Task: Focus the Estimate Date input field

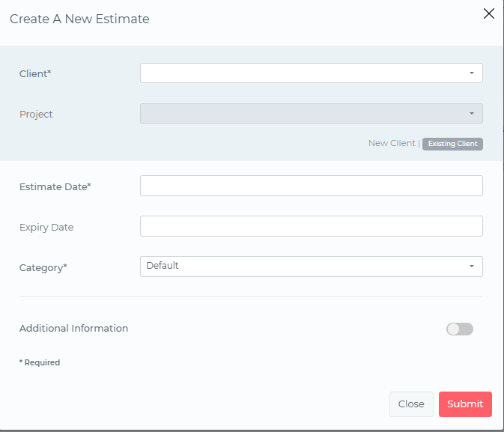Action: coord(311,186)
